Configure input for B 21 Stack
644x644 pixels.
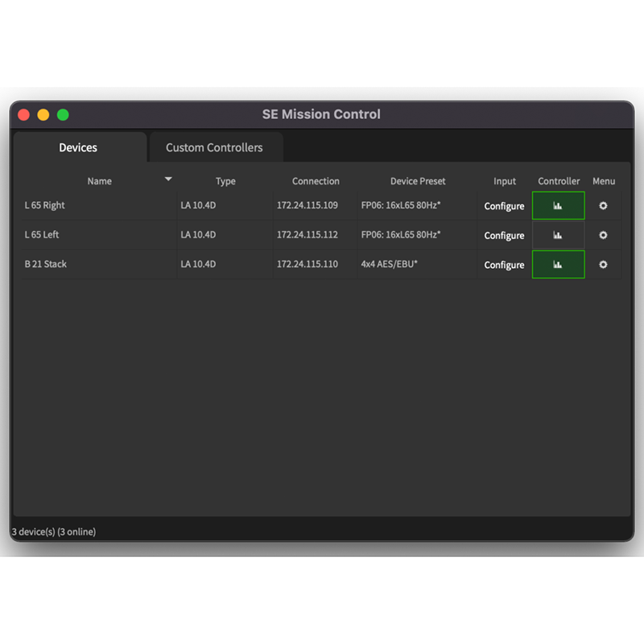coord(504,265)
